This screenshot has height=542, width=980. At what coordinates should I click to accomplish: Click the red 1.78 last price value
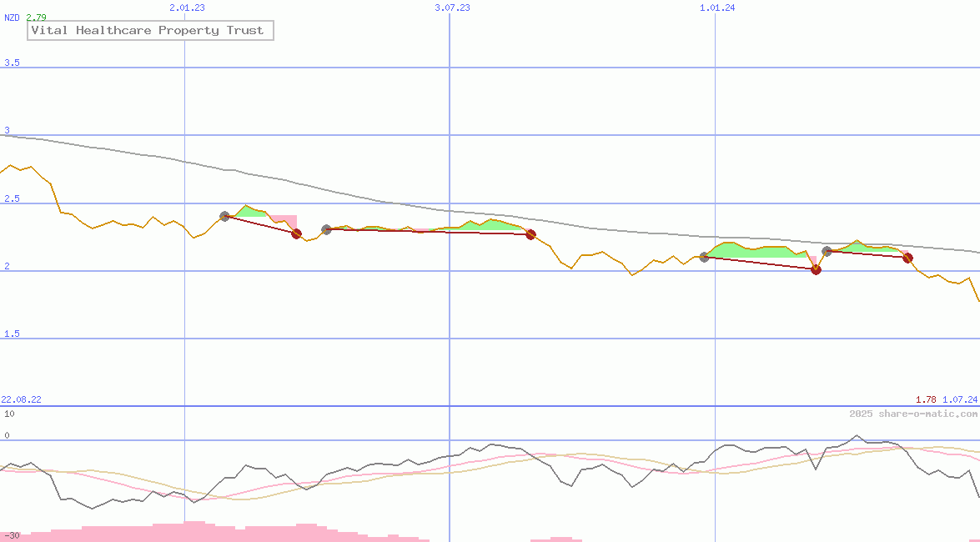point(926,399)
